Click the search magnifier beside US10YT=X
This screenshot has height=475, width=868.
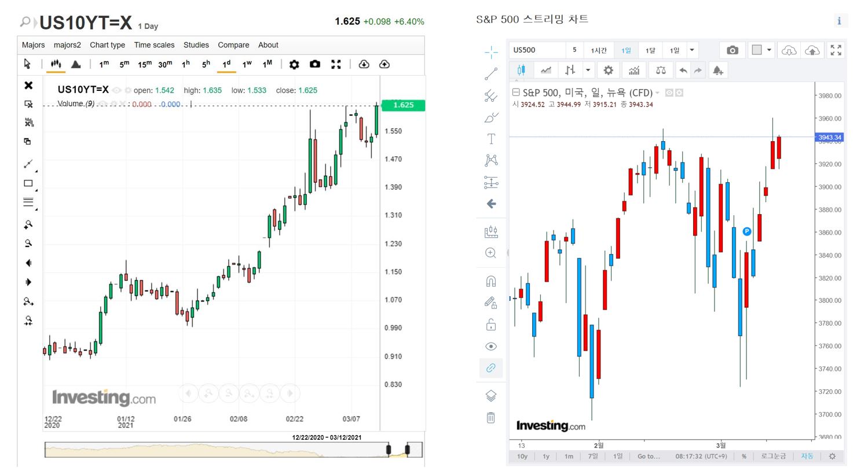click(25, 22)
